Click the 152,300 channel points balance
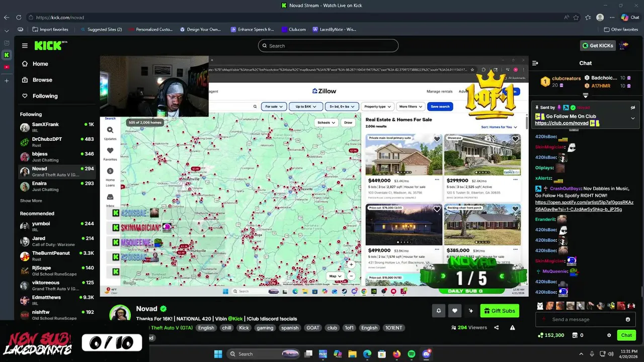The image size is (644, 362). point(550,335)
